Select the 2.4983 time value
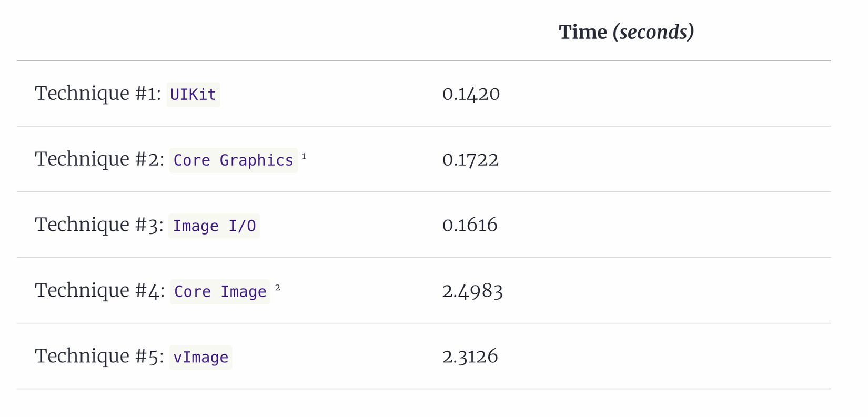 472,291
